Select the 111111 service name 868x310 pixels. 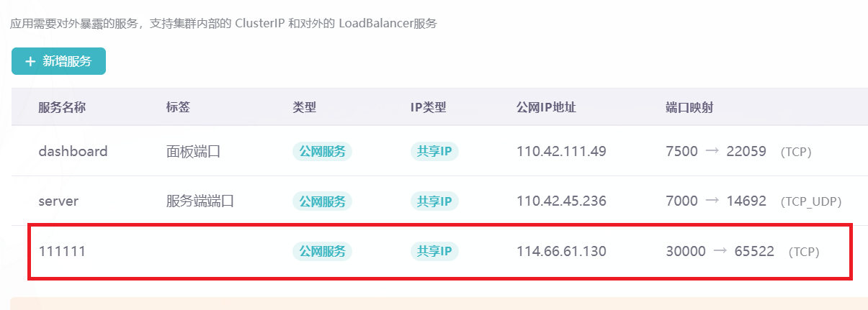57,252
